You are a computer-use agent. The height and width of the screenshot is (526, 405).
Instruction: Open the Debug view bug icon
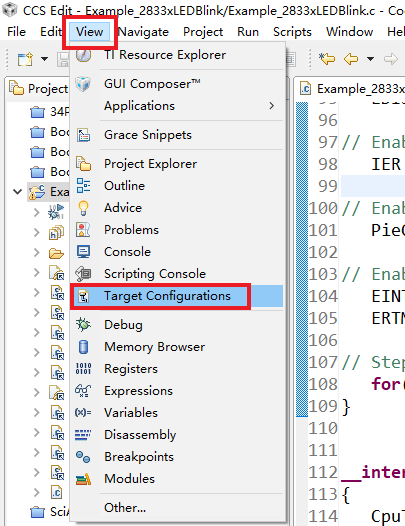point(83,325)
